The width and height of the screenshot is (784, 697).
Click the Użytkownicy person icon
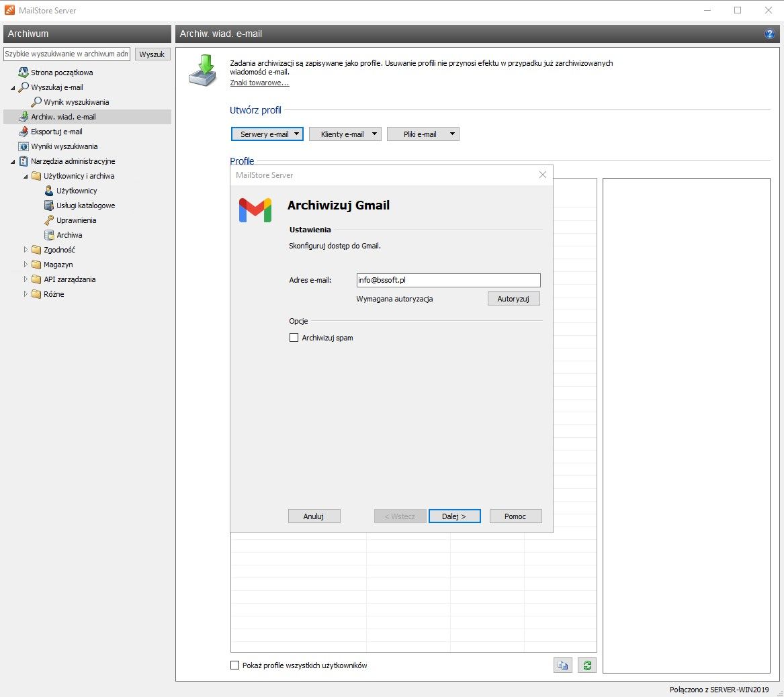pyautogui.click(x=48, y=191)
